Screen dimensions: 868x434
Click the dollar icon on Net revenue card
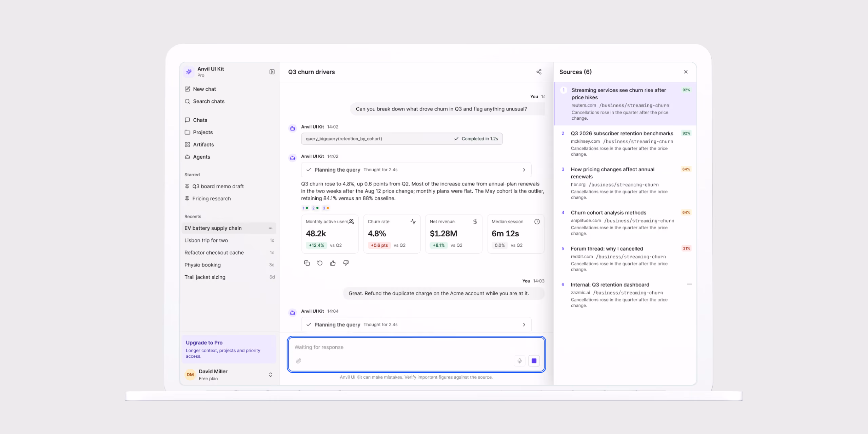tap(475, 222)
